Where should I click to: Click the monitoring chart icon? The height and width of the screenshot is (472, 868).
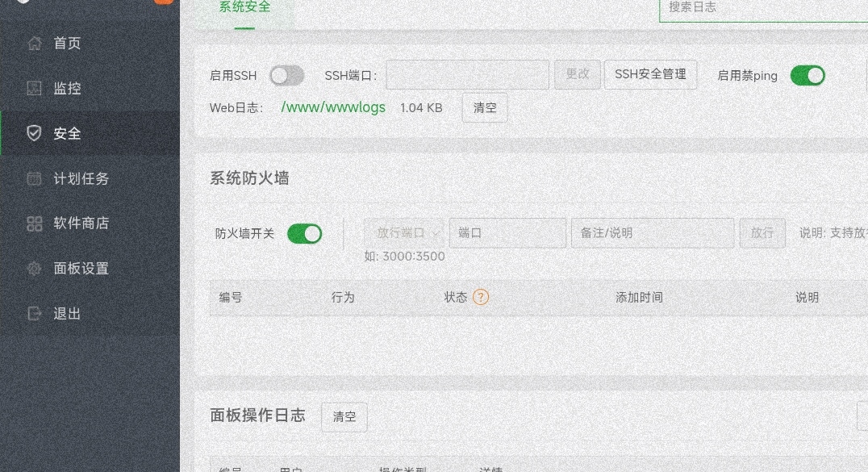[34, 89]
